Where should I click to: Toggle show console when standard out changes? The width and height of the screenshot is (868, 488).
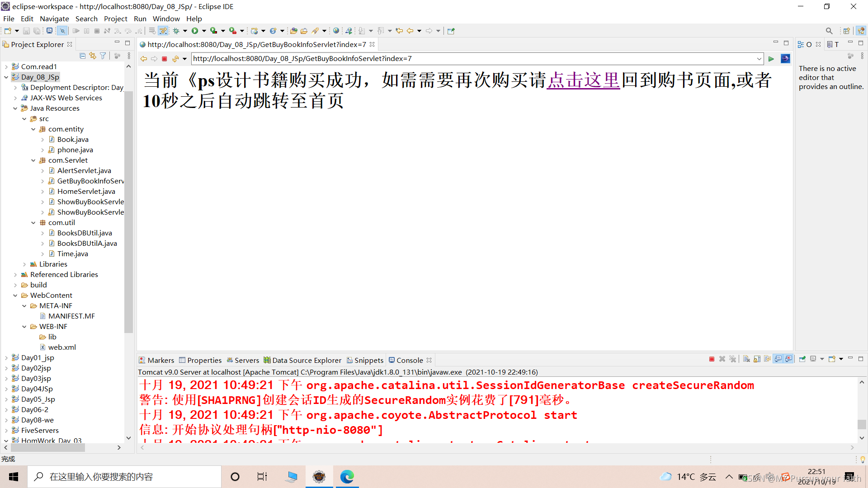(x=778, y=359)
